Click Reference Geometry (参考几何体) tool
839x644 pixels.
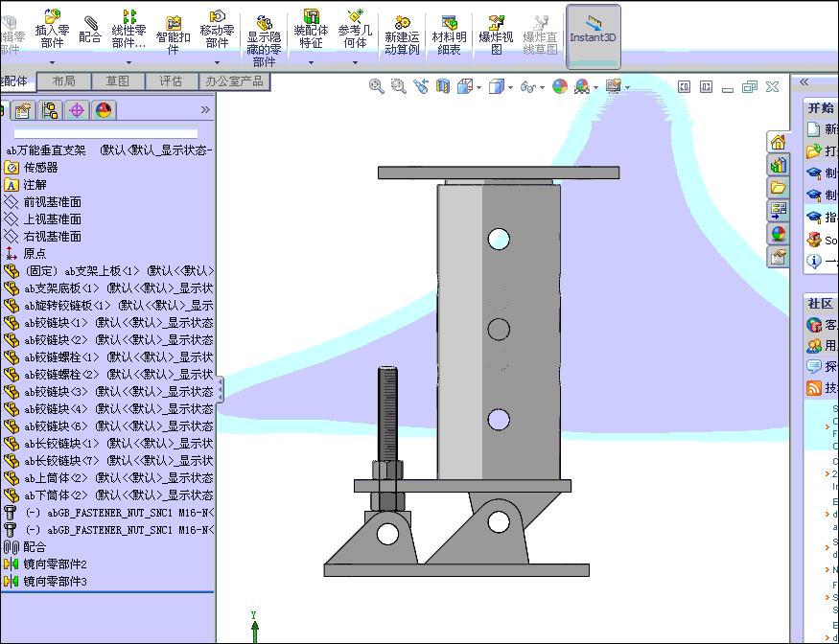coord(355,30)
